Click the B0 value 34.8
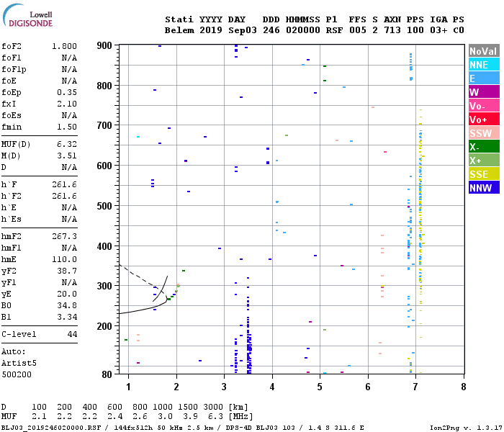Screen dimensions: 504x432 (67, 305)
